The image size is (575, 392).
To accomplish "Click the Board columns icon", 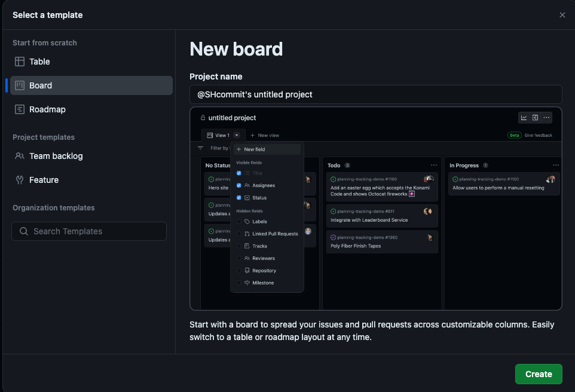I will (20, 85).
